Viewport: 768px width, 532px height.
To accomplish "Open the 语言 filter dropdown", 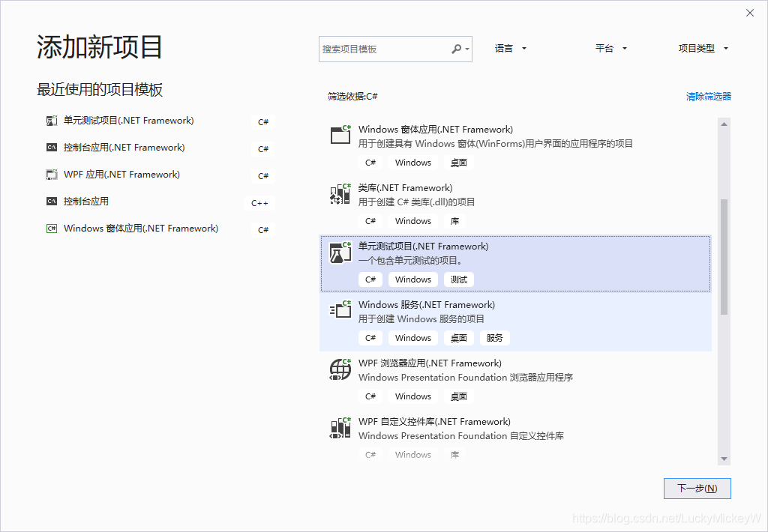I will [510, 49].
